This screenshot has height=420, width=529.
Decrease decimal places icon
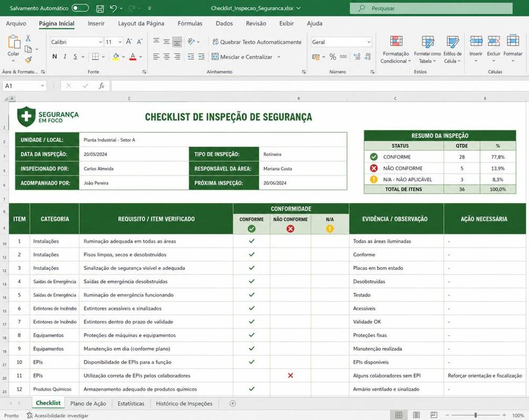click(368, 57)
